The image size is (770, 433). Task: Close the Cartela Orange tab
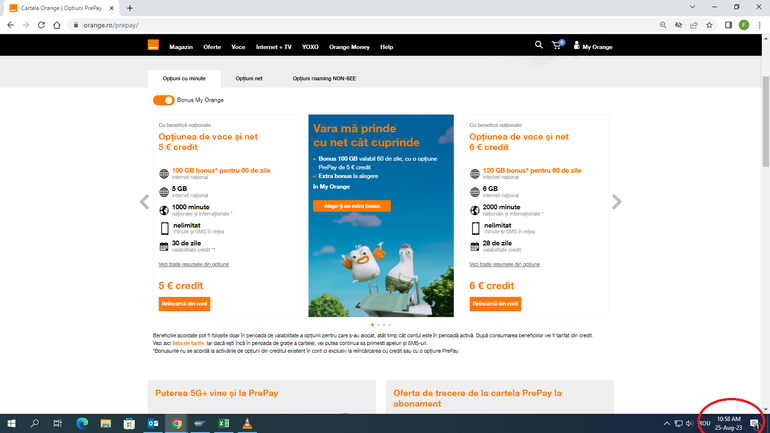(x=111, y=8)
